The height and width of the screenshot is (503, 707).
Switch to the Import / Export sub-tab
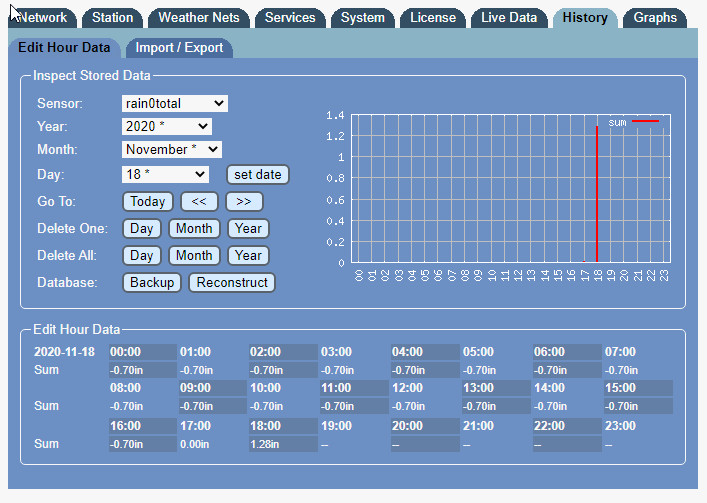point(179,48)
